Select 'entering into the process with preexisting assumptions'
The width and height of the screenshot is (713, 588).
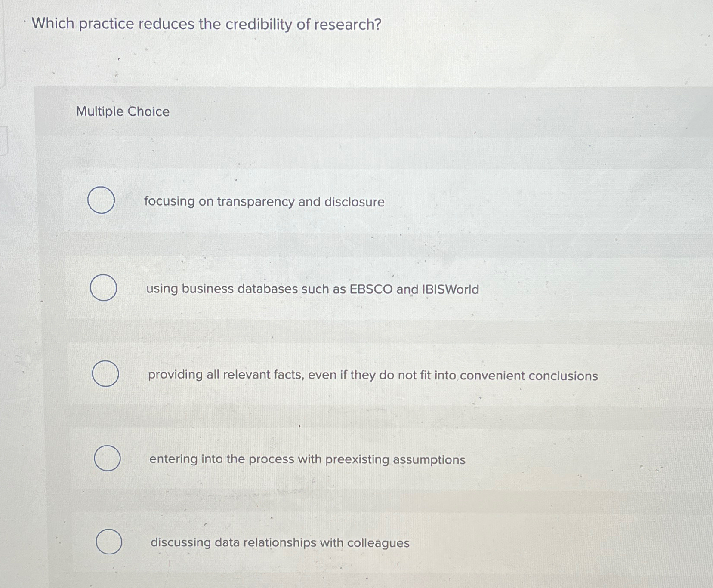(107, 459)
